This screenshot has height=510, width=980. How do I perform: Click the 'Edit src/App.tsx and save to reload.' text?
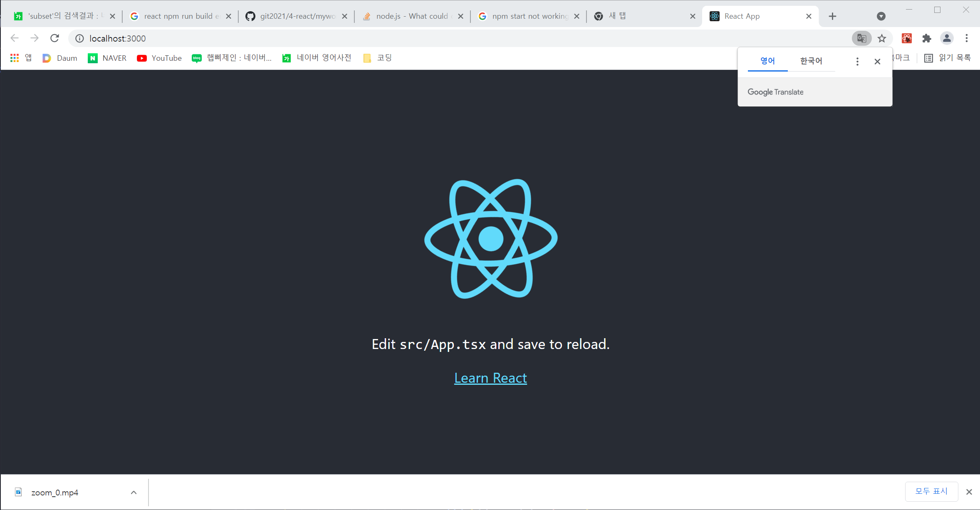490,344
